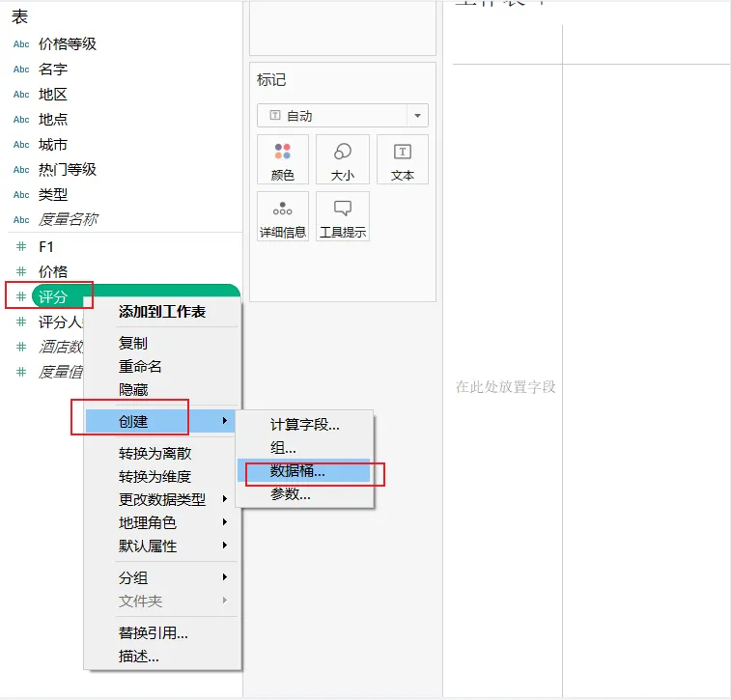
Task: Choose 描述... in the context menu
Action: [x=162, y=657]
